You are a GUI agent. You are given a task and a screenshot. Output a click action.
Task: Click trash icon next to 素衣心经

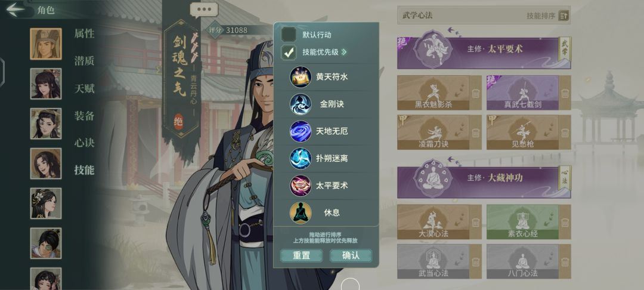(x=565, y=222)
